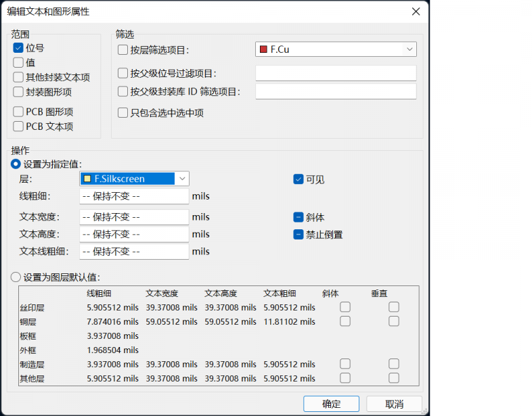Toggle the 禁止倒置 tri-state checkbox
This screenshot has height=416, width=532.
coord(298,234)
